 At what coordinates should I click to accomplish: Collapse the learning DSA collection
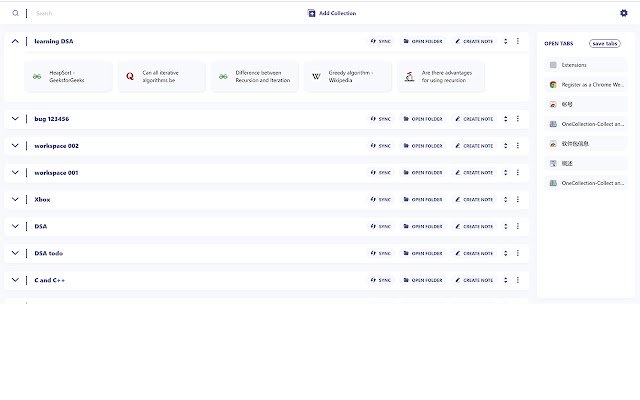[15, 41]
